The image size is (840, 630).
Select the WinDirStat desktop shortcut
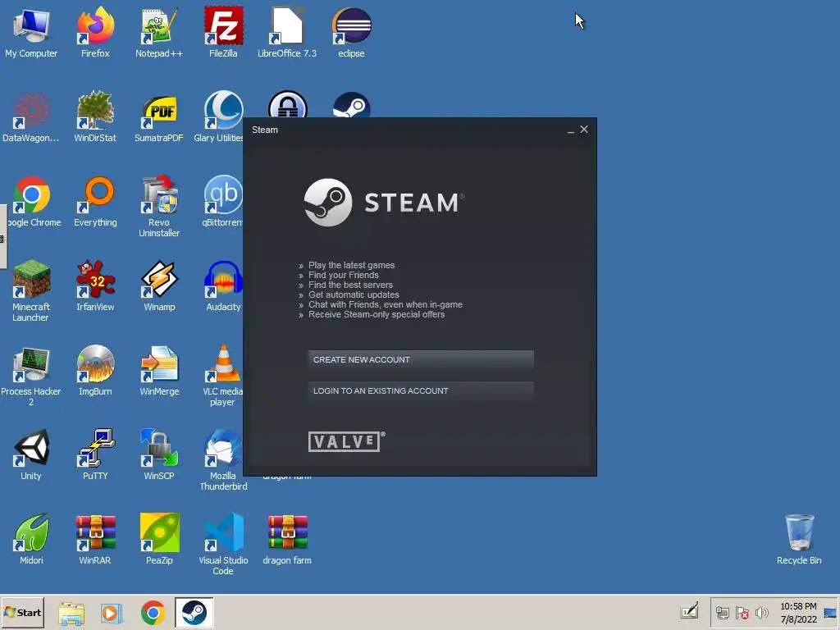(x=95, y=116)
